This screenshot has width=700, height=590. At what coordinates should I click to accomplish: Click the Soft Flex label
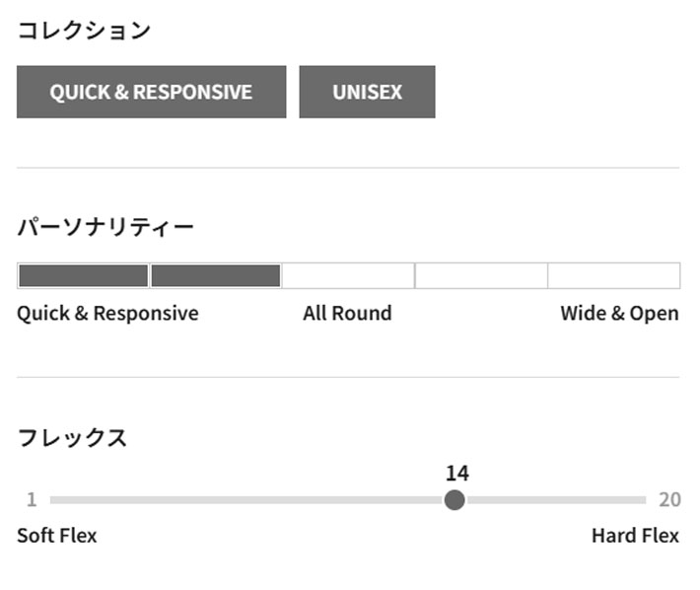[57, 536]
